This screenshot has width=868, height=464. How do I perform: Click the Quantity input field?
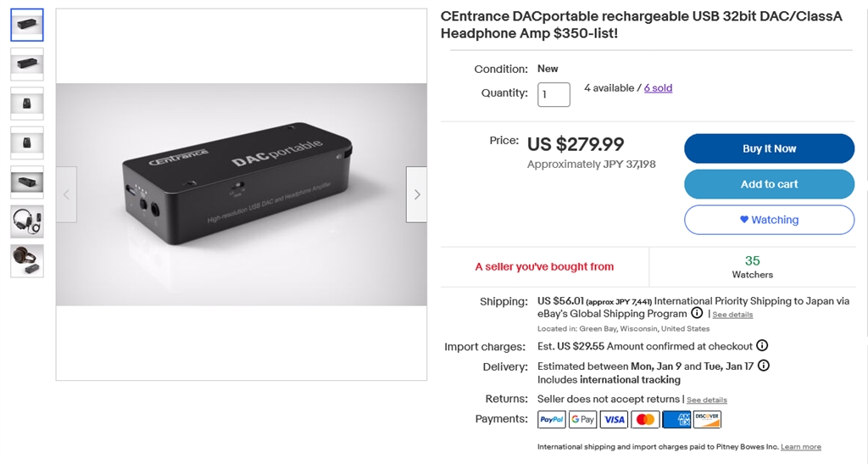(x=554, y=94)
